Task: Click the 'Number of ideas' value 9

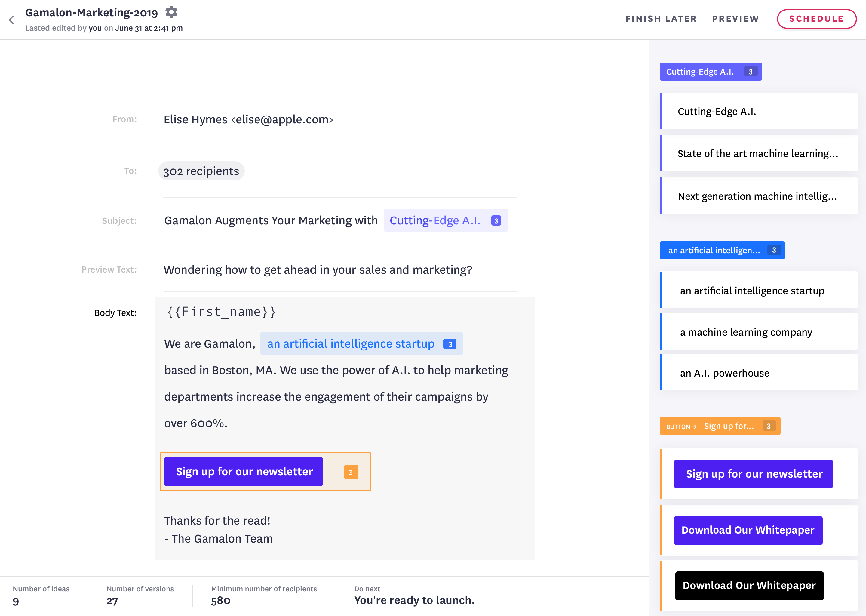Action: [x=16, y=601]
